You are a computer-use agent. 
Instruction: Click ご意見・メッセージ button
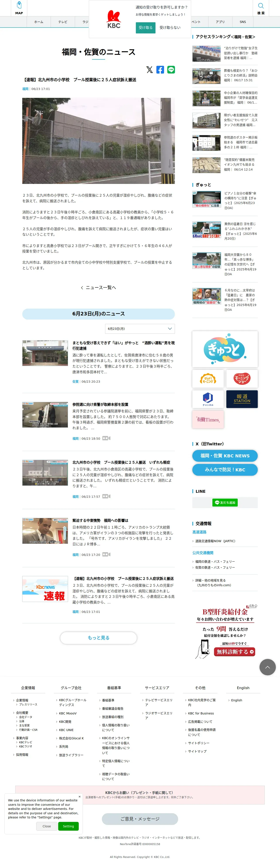click(x=140, y=819)
